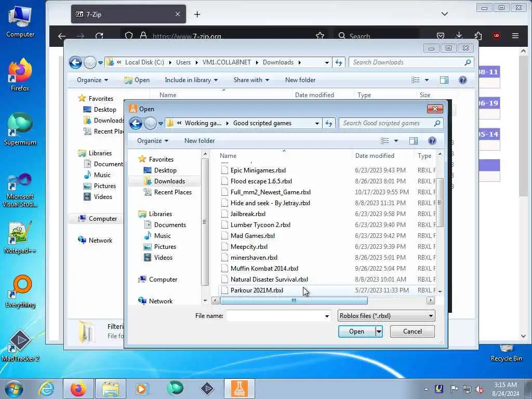The height and width of the screenshot is (399, 532).
Task: Click the horizontal scrollbar in the file list
Action: [294, 300]
